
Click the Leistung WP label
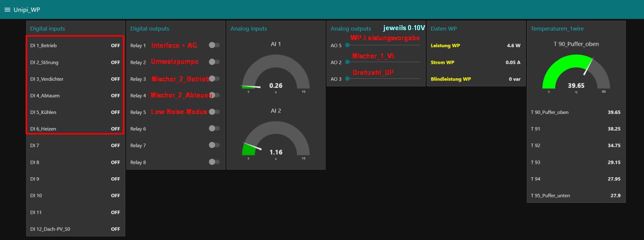pos(446,46)
